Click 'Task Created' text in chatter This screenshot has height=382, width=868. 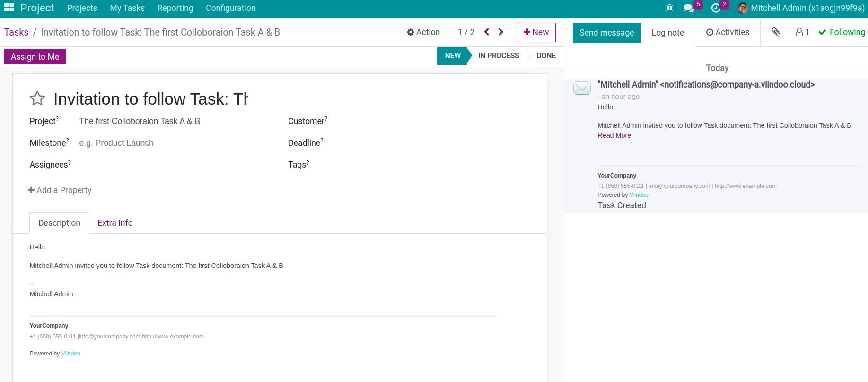(622, 205)
